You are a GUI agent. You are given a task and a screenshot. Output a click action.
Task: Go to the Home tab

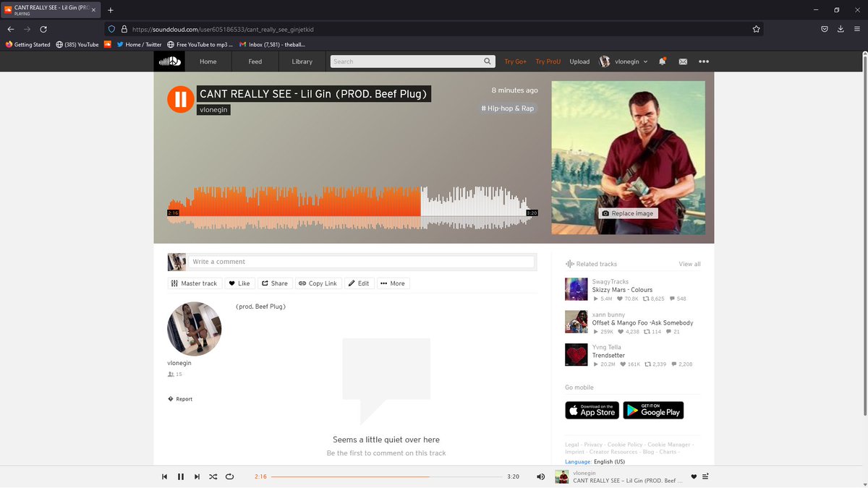tap(208, 61)
